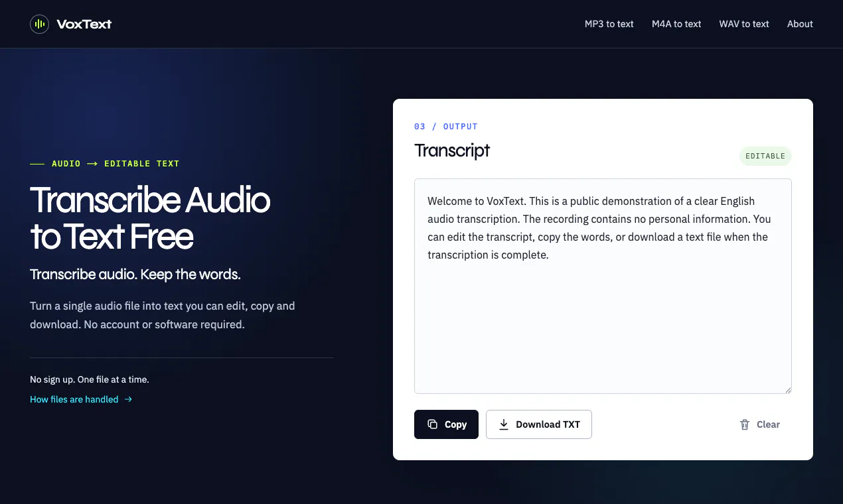This screenshot has height=504, width=843.
Task: Click the Turn a single audio file paragraph
Action: pos(163,315)
